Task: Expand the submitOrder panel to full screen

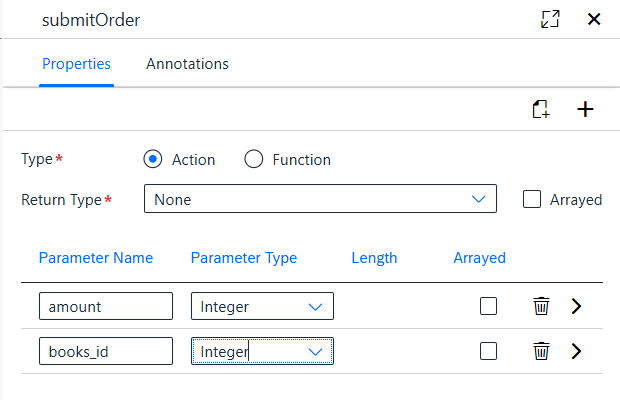Action: pos(550,19)
